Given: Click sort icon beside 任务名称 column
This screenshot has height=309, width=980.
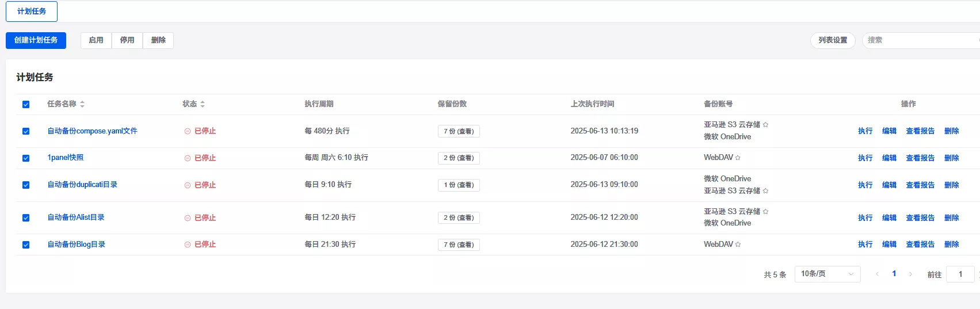Looking at the screenshot, I should pos(82,104).
